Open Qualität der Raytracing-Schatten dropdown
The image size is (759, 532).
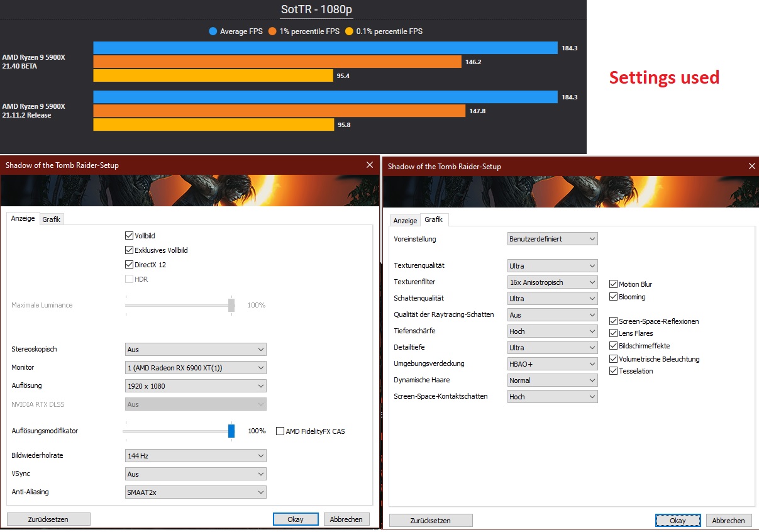point(553,315)
